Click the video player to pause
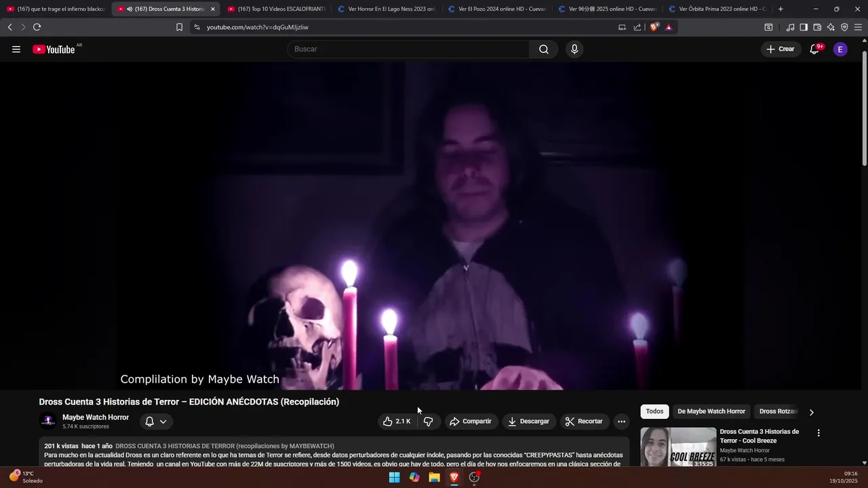Viewport: 868px width, 488px height. tap(430, 226)
